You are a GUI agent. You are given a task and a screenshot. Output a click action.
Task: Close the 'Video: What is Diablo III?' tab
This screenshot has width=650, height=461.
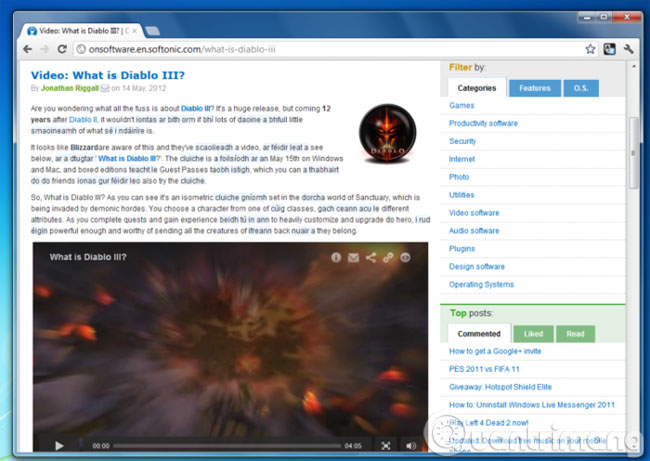coord(134,31)
